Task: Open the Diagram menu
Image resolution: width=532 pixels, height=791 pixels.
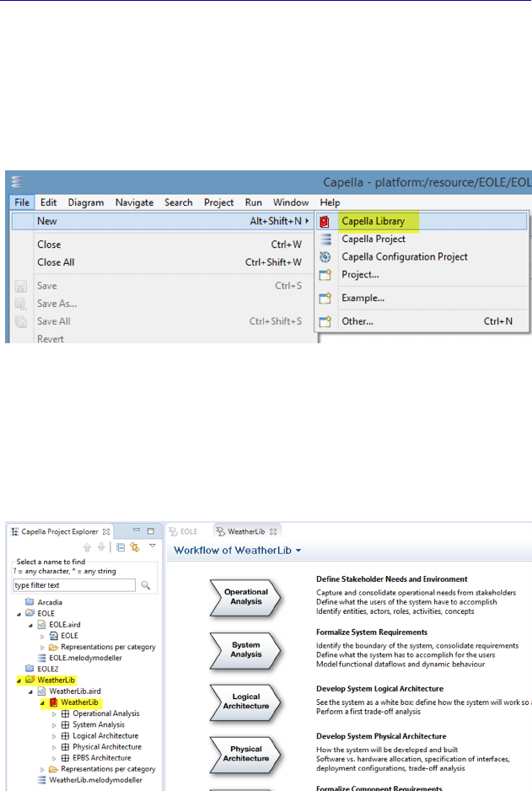Action: pos(86,202)
